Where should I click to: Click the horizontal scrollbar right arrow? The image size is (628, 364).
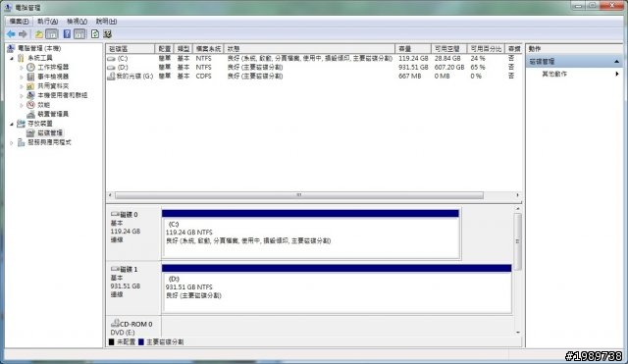[517, 195]
